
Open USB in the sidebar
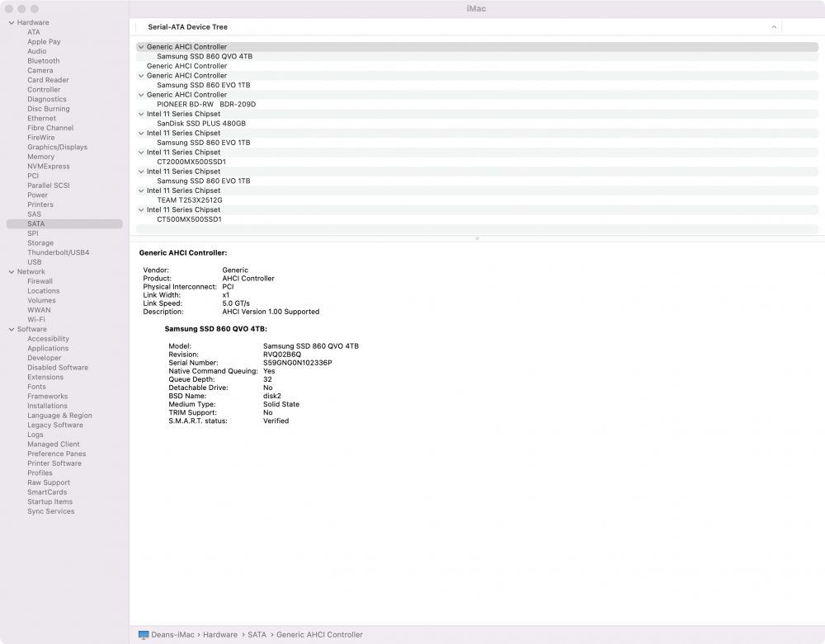(34, 262)
